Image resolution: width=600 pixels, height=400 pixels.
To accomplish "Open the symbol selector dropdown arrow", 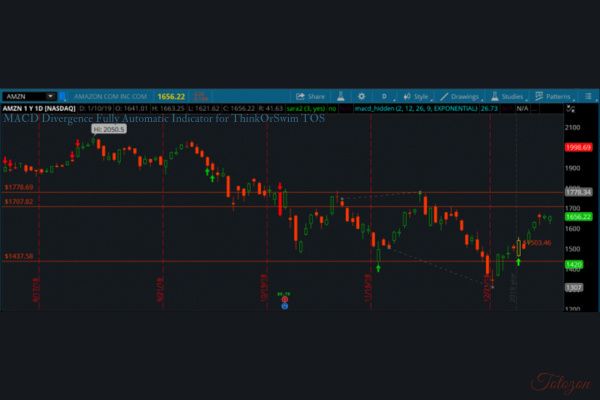I will tap(51, 96).
